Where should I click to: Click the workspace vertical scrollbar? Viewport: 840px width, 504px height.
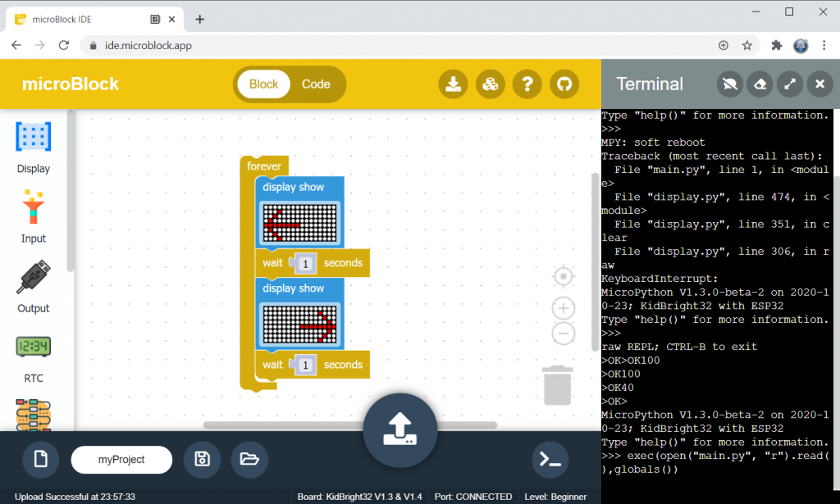click(595, 262)
